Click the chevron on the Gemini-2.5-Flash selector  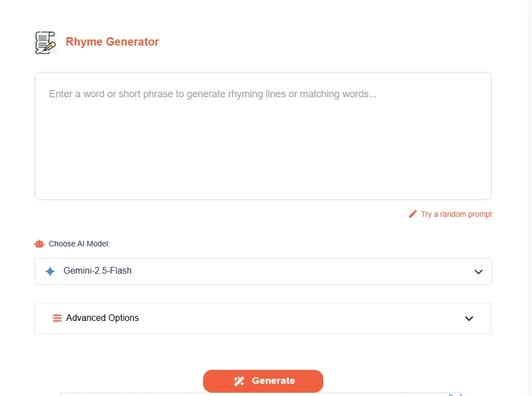tap(477, 271)
